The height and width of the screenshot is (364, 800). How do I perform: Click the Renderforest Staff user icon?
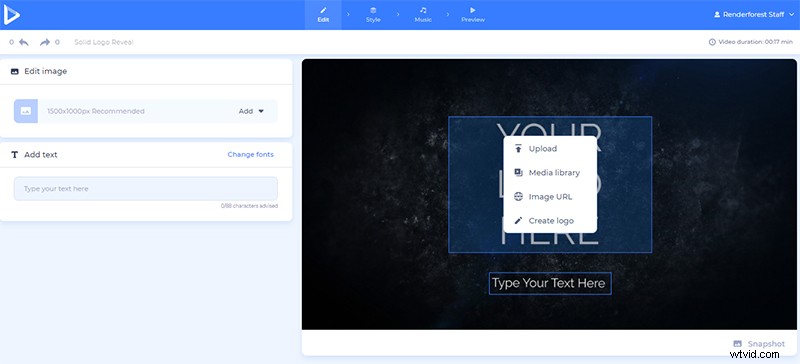[x=717, y=15]
